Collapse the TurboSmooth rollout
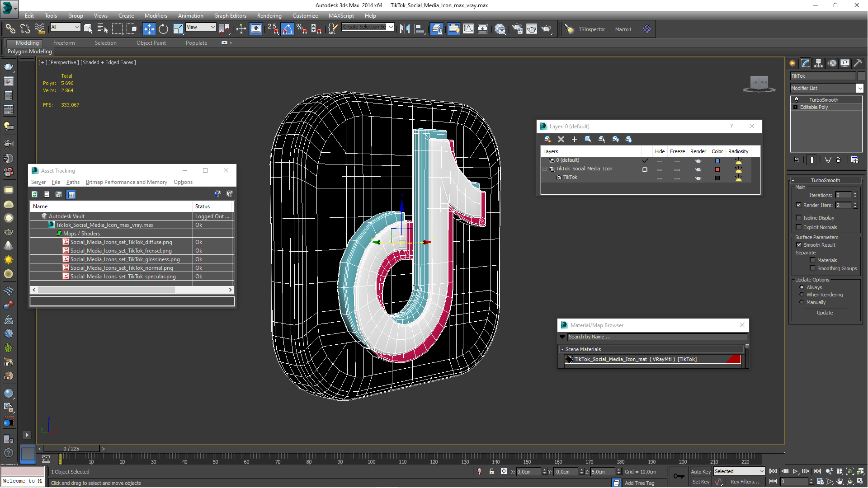This screenshot has height=488, width=868. click(825, 180)
